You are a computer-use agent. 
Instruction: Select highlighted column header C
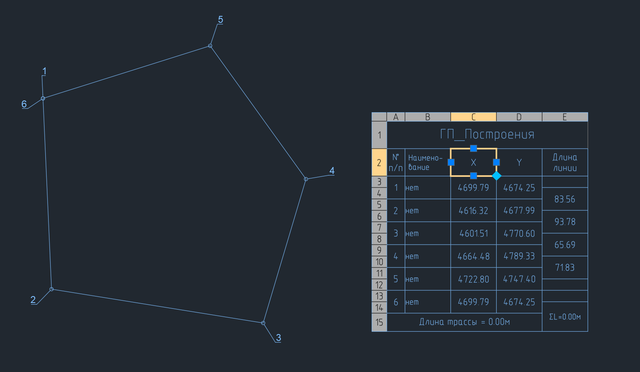(473, 117)
